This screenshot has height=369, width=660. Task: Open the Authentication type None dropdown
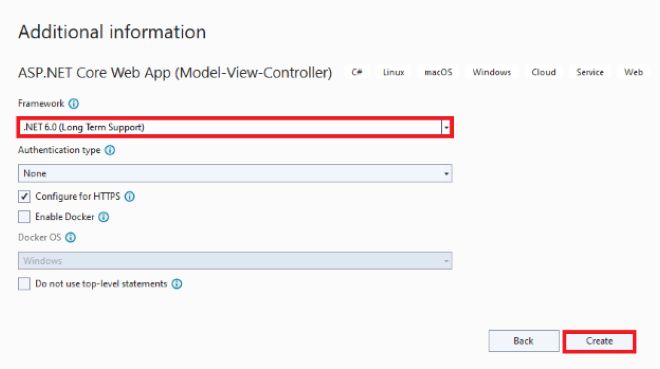[x=235, y=173]
